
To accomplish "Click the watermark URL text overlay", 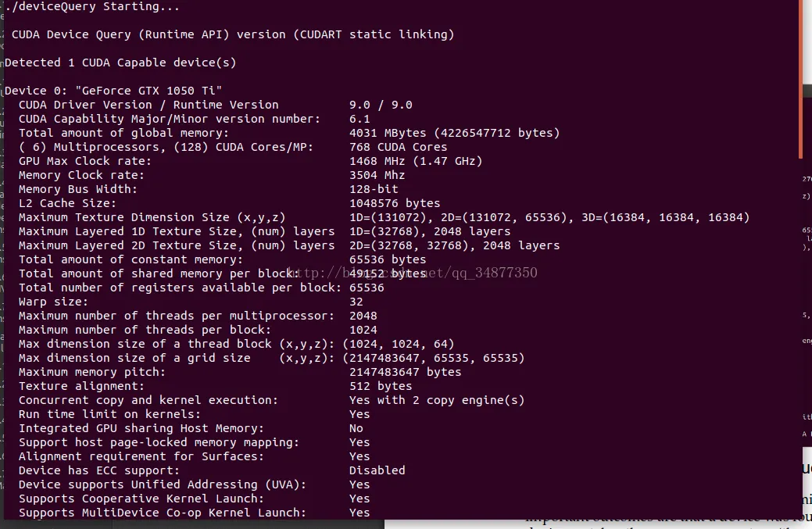I will click(412, 273).
